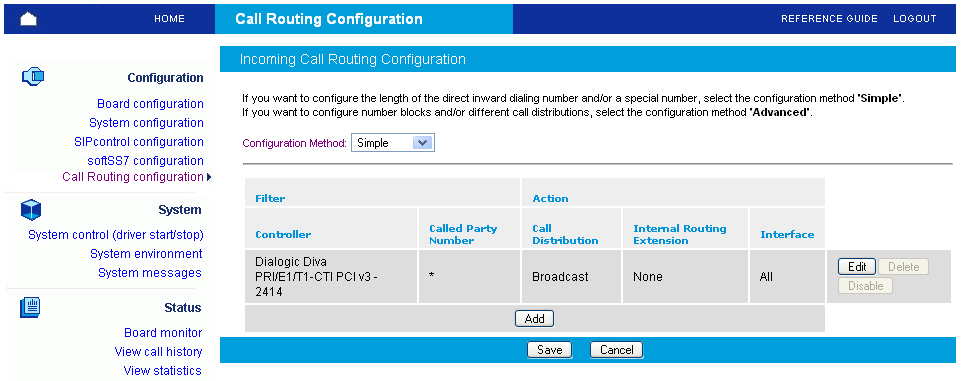The width and height of the screenshot is (962, 381).
Task: Open softSS7 configuration page
Action: coord(145,161)
